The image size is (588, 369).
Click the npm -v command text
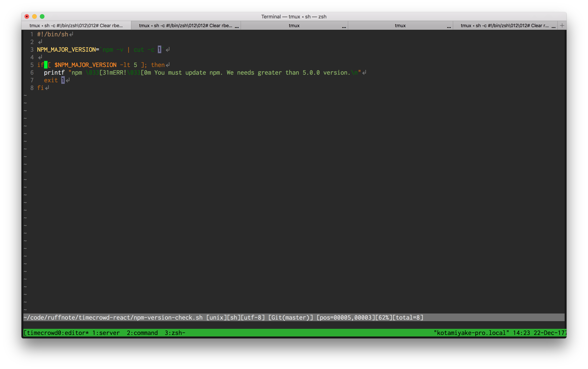point(113,50)
